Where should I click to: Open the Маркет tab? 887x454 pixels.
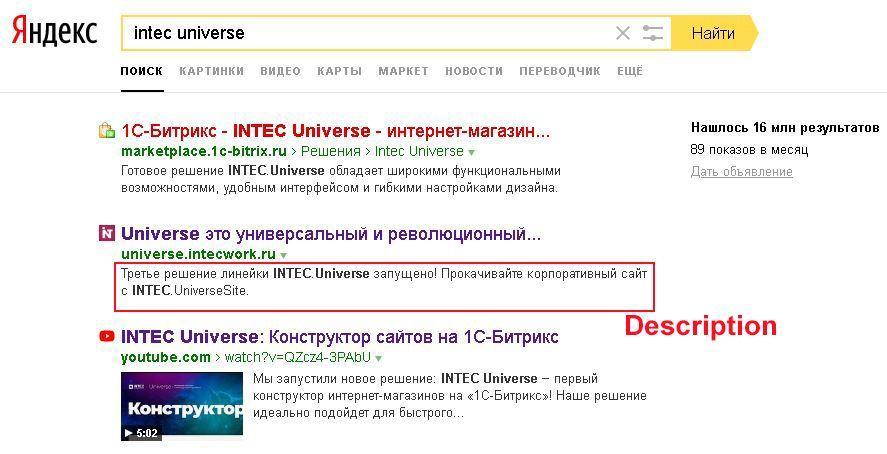tap(403, 71)
